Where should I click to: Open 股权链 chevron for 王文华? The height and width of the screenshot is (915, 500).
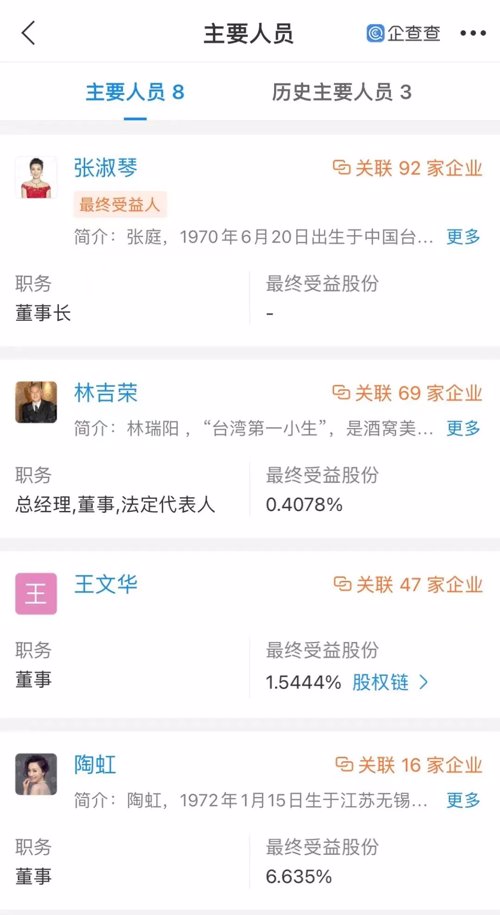click(x=424, y=682)
